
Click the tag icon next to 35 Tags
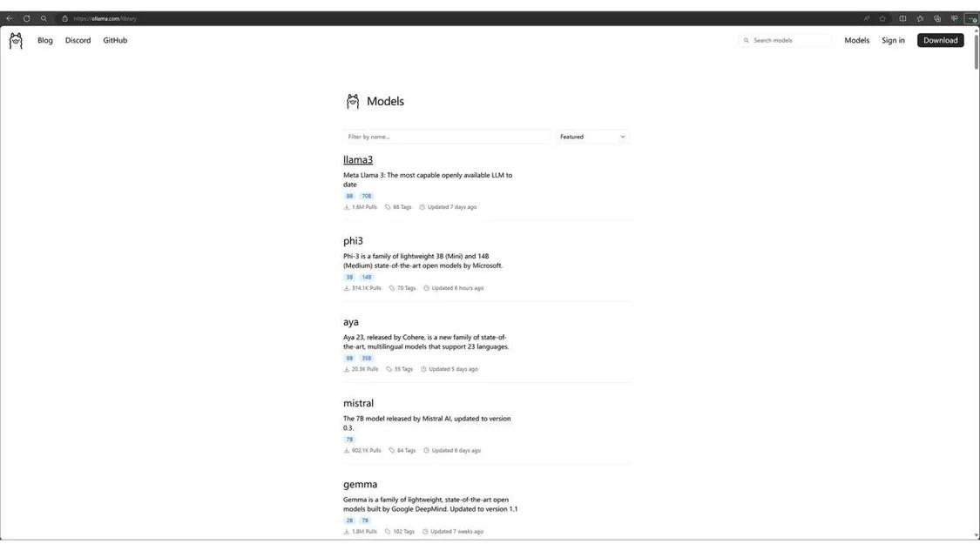[x=389, y=369]
